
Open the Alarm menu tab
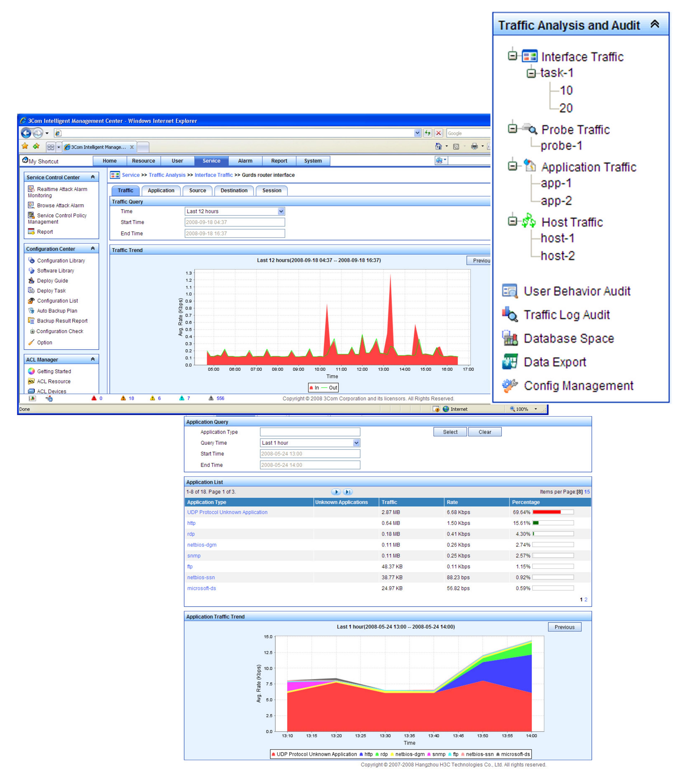tap(245, 161)
